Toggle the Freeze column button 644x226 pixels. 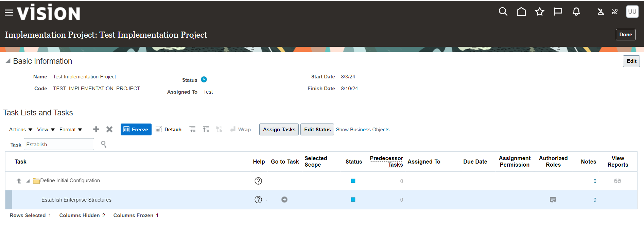136,129
